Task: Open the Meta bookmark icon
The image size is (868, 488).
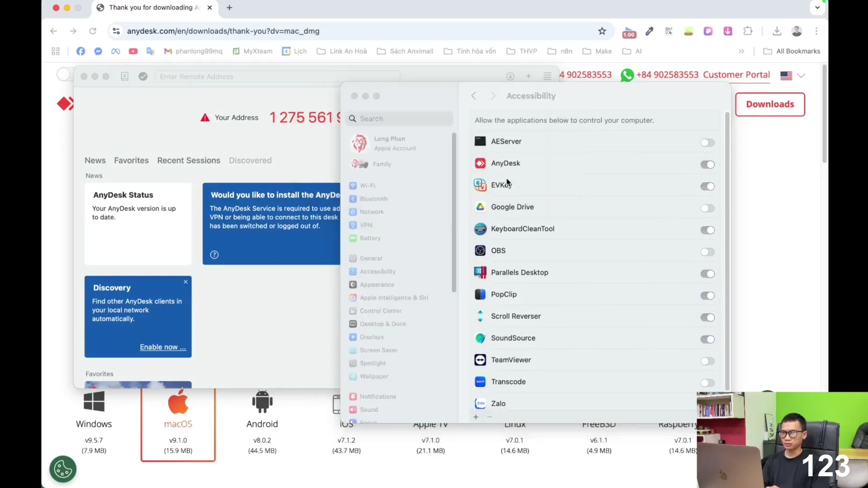Action: [x=116, y=51]
